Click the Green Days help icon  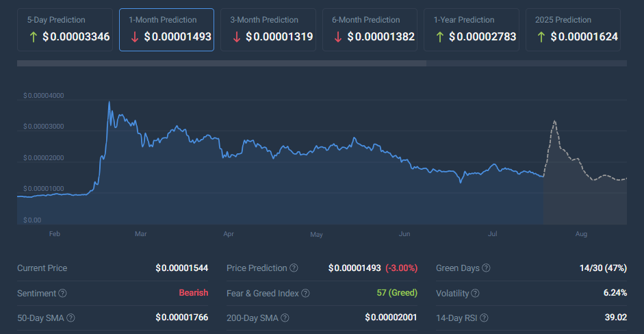tap(486, 268)
